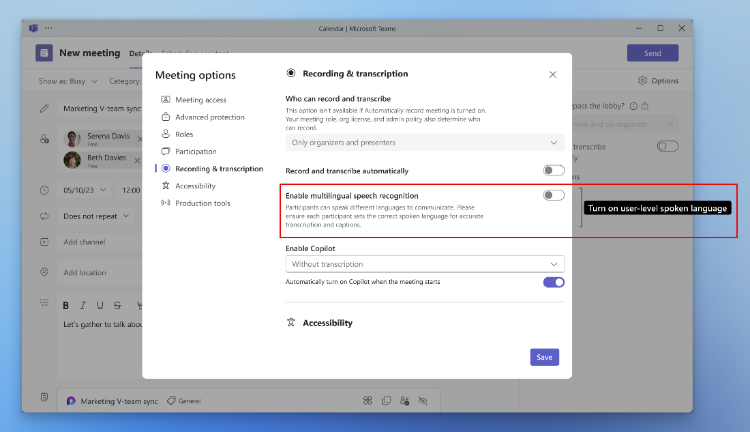The image size is (750, 432).
Task: Click the hidden eye icon in bottom bar
Action: (x=423, y=400)
